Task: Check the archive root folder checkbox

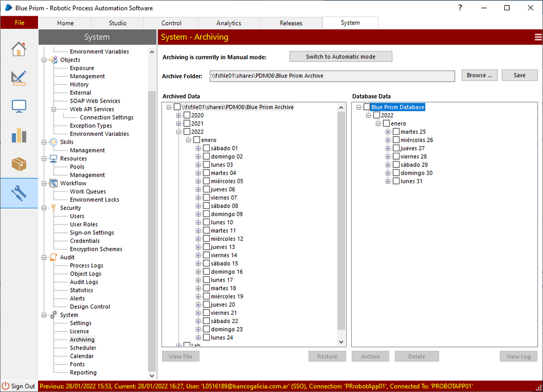Action: 177,107
